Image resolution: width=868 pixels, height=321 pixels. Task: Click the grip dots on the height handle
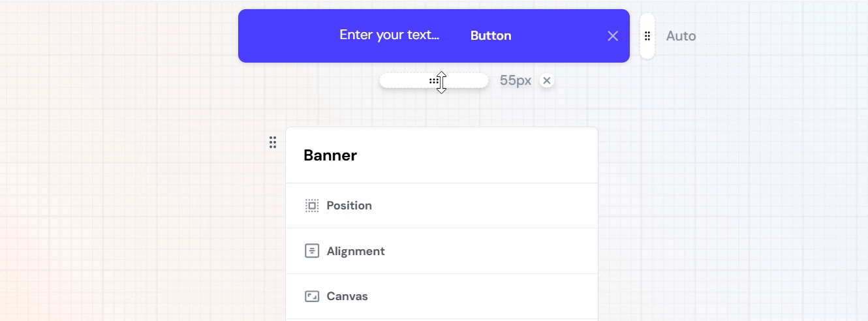pyautogui.click(x=433, y=81)
